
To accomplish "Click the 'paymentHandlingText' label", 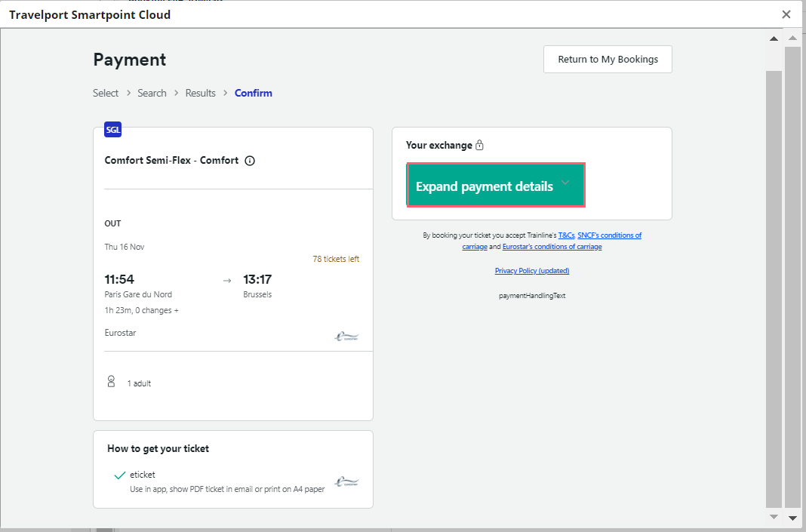I will coord(532,296).
